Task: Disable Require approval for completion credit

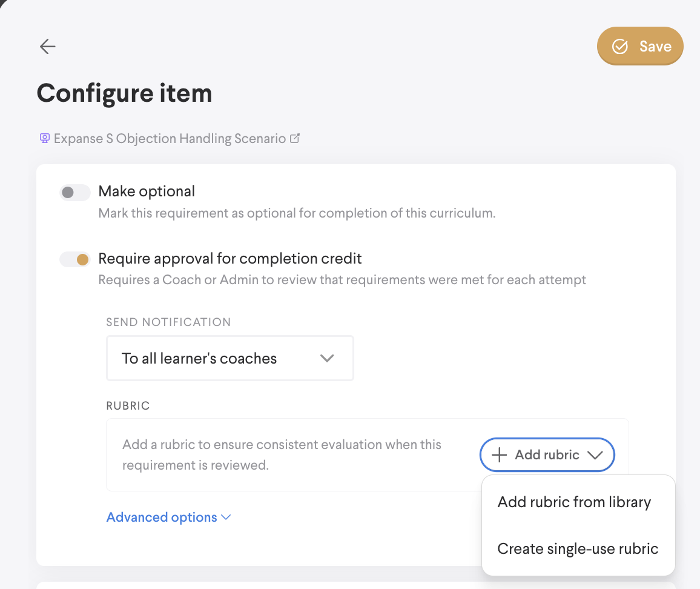Action: (74, 260)
